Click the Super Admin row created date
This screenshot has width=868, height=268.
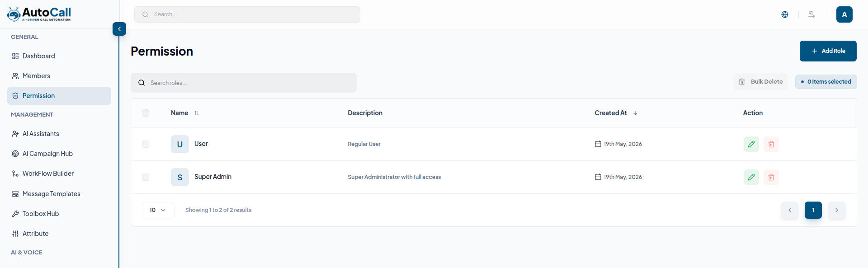618,177
